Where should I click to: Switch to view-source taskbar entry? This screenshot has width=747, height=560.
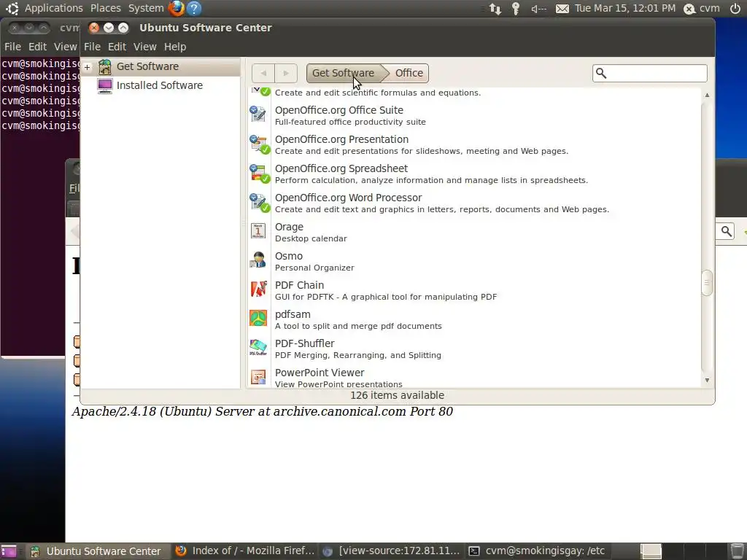pyautogui.click(x=392, y=551)
